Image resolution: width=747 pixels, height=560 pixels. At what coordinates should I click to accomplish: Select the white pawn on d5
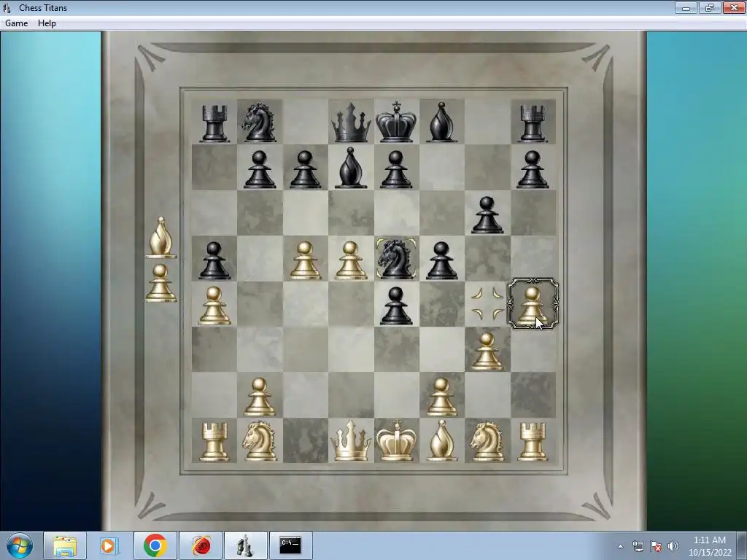[351, 260]
